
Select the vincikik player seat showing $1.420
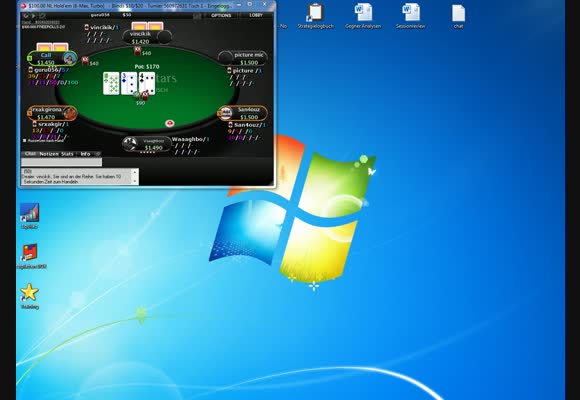(147, 37)
